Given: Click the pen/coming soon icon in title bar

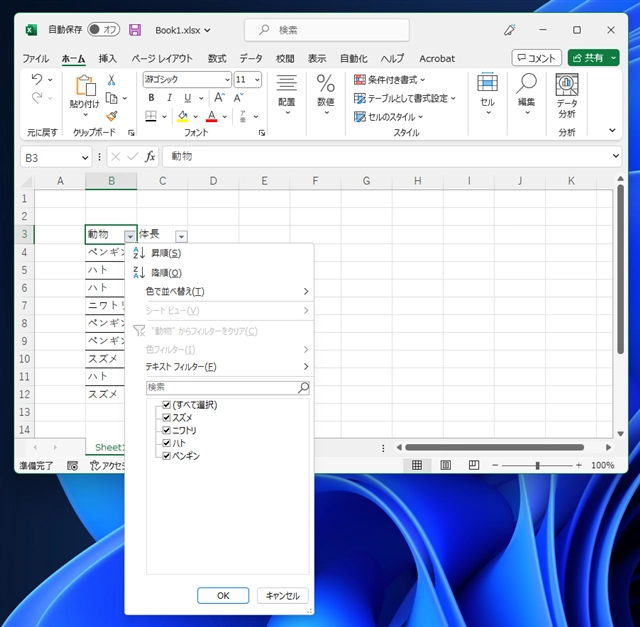Looking at the screenshot, I should point(509,30).
